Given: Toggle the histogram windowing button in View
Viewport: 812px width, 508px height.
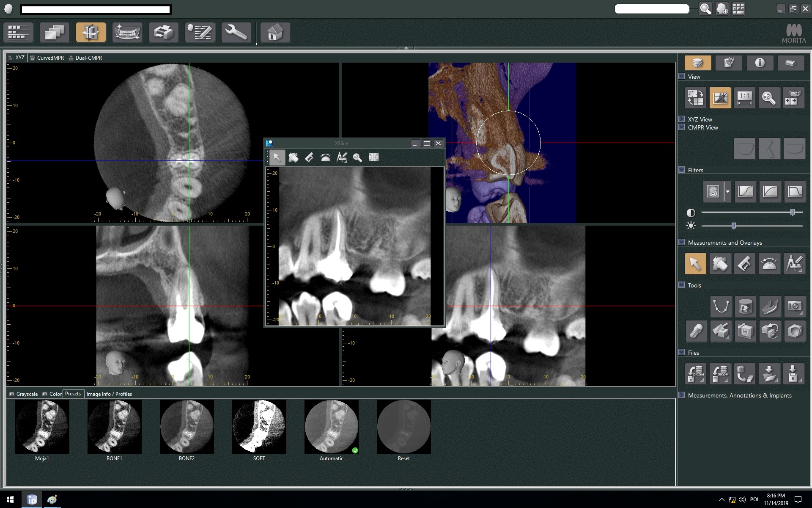Looking at the screenshot, I should click(720, 98).
